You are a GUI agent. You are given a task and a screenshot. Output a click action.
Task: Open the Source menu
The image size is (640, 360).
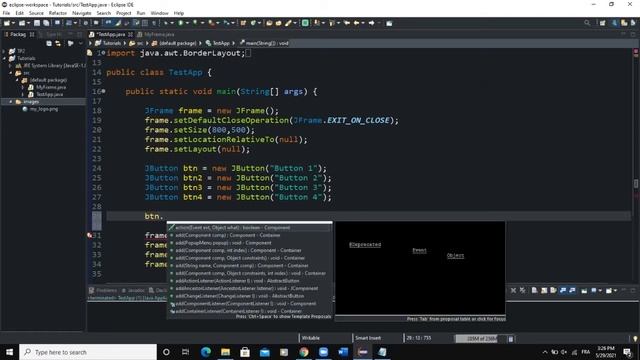pyautogui.click(x=36, y=13)
